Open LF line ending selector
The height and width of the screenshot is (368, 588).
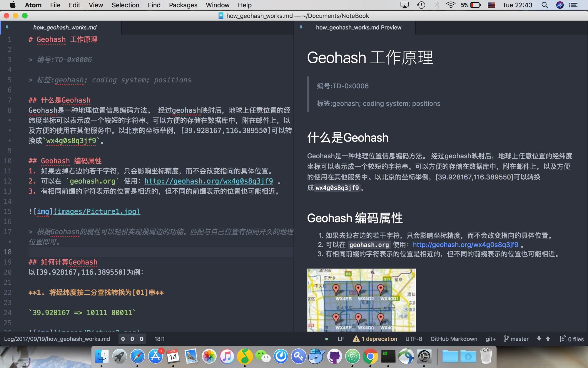(x=341, y=339)
